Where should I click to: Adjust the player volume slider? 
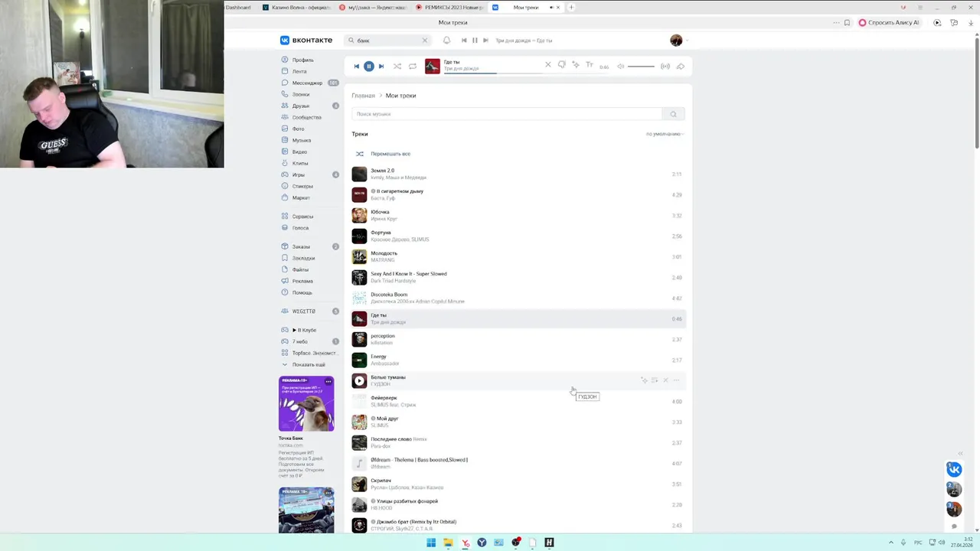tap(641, 67)
